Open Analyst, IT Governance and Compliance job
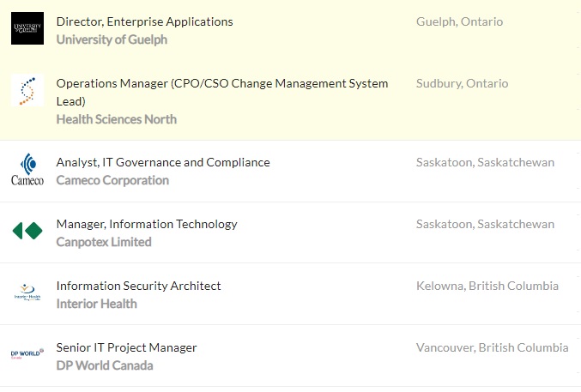Viewport: 581px width, 392px height. click(x=163, y=162)
